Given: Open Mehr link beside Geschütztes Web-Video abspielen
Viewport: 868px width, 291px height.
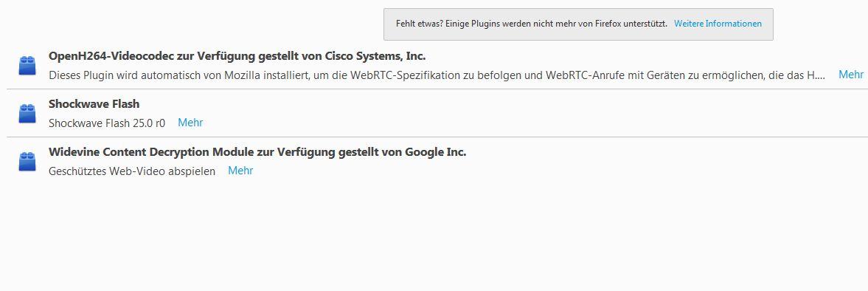Looking at the screenshot, I should [240, 170].
